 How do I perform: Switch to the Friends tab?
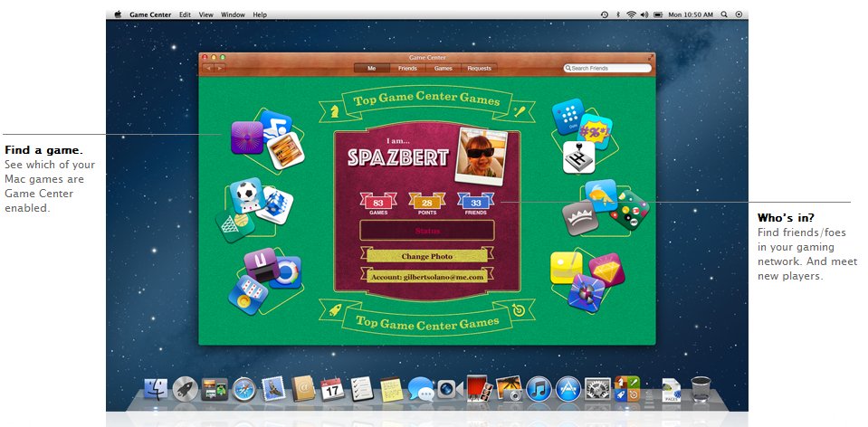pyautogui.click(x=407, y=68)
